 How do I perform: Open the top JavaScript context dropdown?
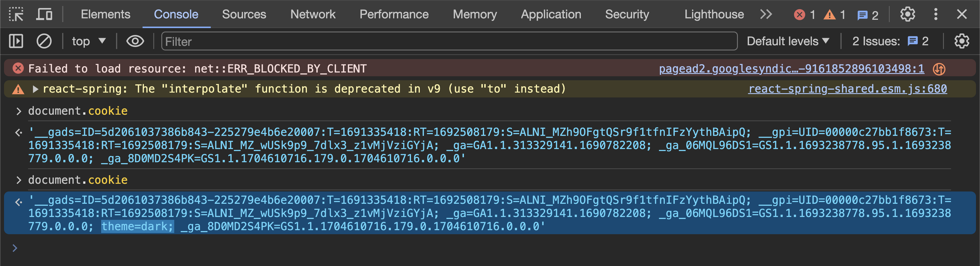click(89, 41)
